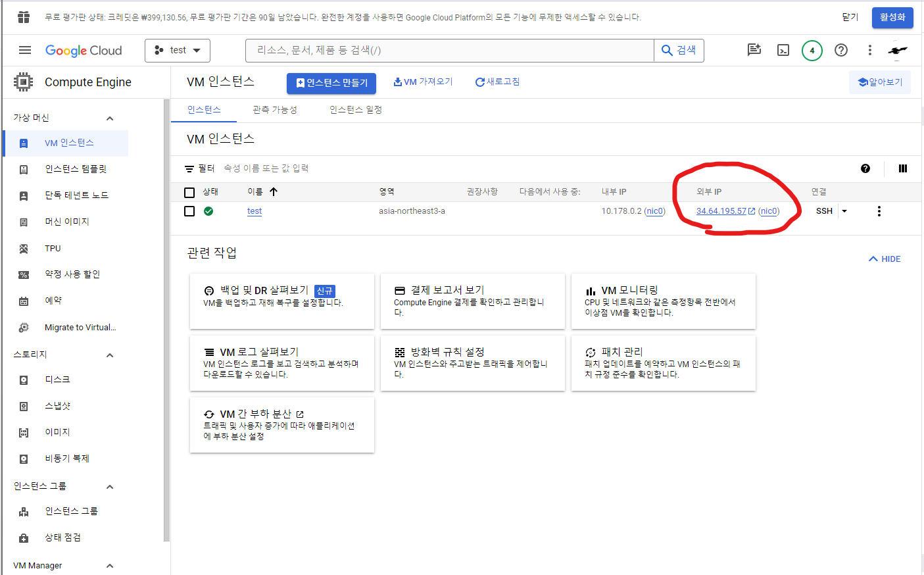924x575 pixels.
Task: Open the top bar three-dot settings menu
Action: tap(870, 50)
